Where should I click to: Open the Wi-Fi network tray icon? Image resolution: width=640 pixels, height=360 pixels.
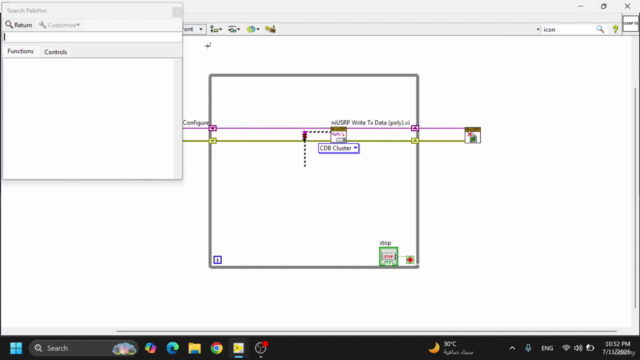click(x=566, y=348)
